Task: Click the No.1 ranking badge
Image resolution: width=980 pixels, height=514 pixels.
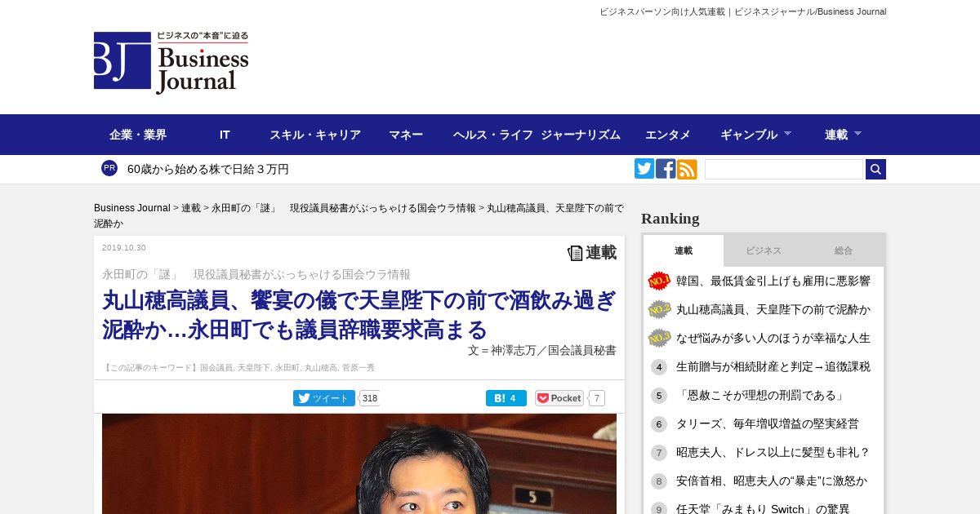Action: [x=659, y=281]
